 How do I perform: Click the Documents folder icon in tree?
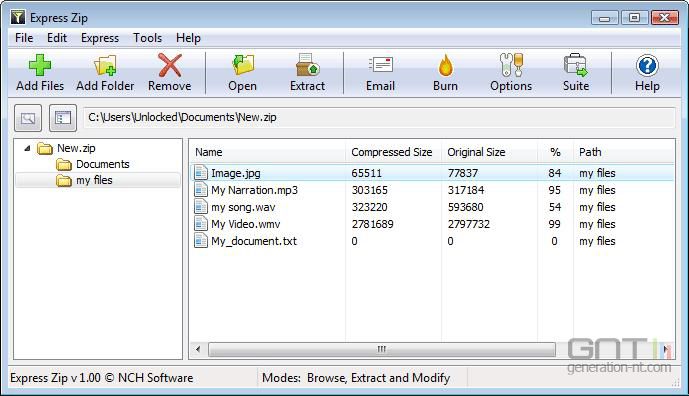[x=64, y=164]
